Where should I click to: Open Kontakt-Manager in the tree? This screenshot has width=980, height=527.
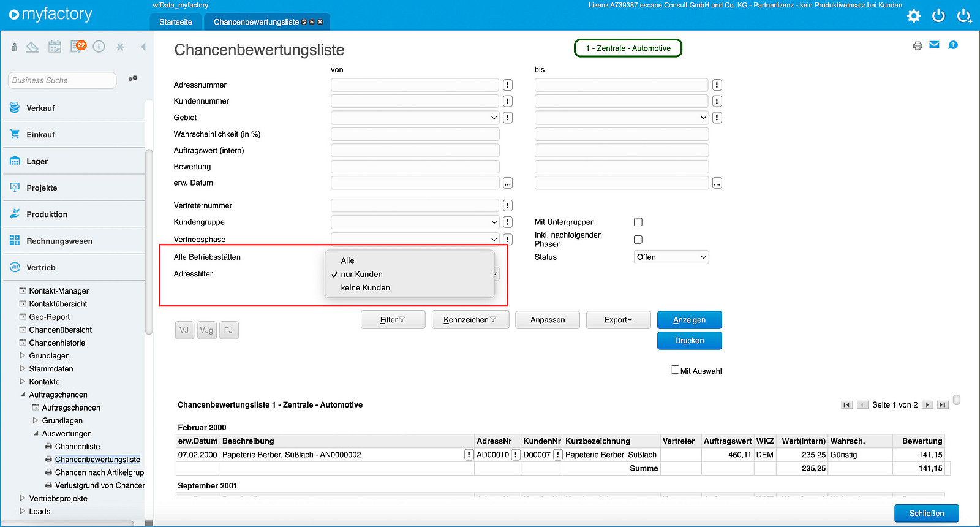click(59, 291)
